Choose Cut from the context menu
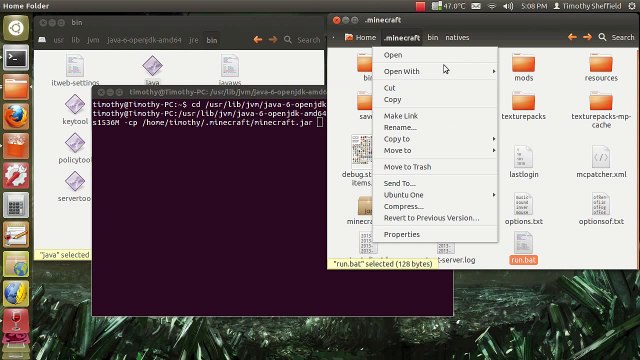This screenshot has height=360, width=640. (435, 88)
